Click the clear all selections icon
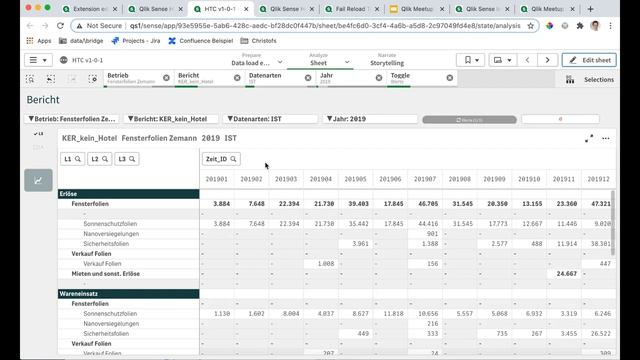The height and width of the screenshot is (360, 640). click(93, 79)
